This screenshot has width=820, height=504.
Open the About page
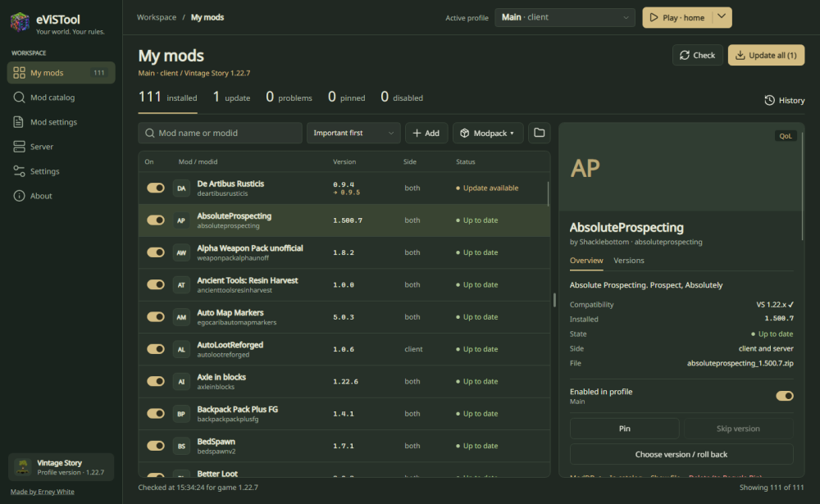coord(61,196)
